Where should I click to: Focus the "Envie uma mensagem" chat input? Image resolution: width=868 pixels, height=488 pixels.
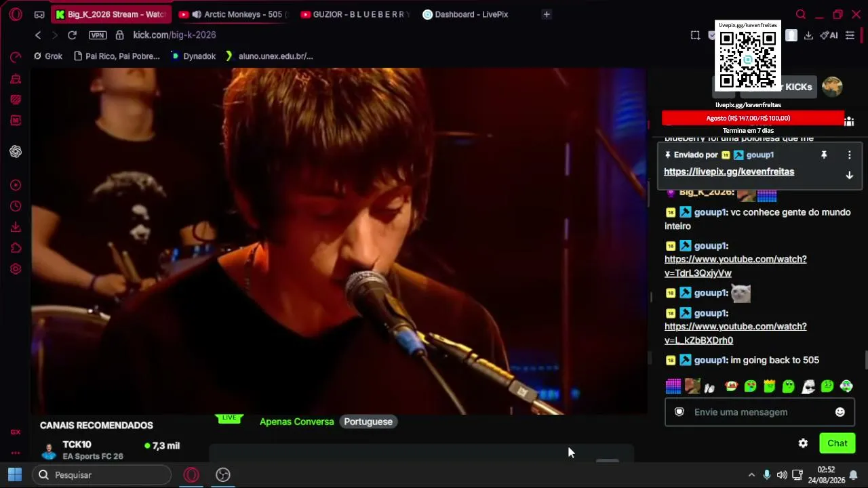pyautogui.click(x=758, y=412)
